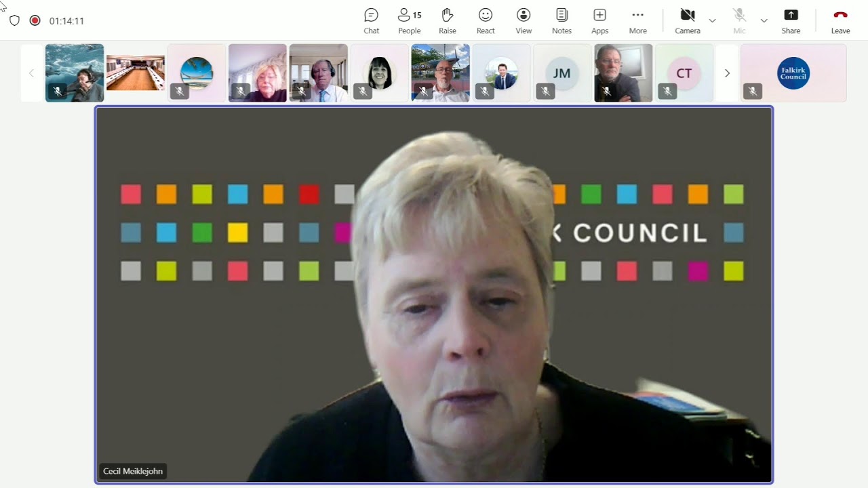Viewport: 868px width, 488px height.
Task: Select the dark-haired woman avatar tile
Action: tap(380, 73)
